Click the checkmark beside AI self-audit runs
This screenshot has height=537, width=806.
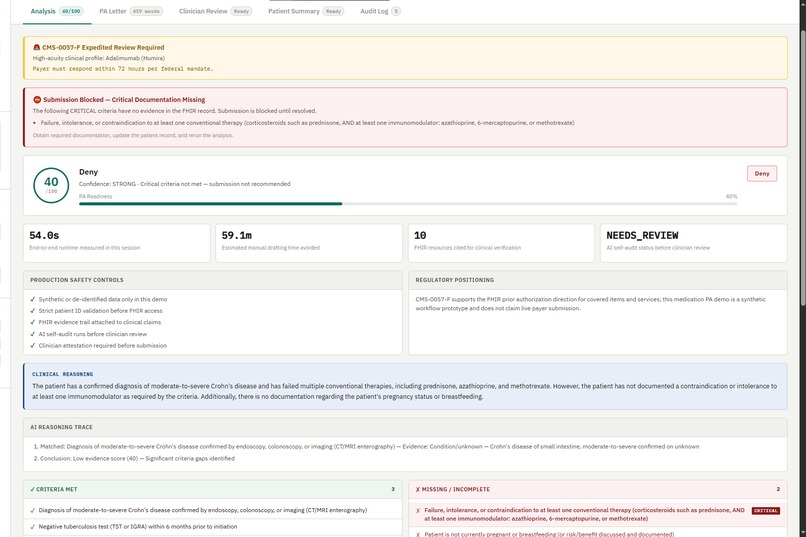tap(33, 334)
